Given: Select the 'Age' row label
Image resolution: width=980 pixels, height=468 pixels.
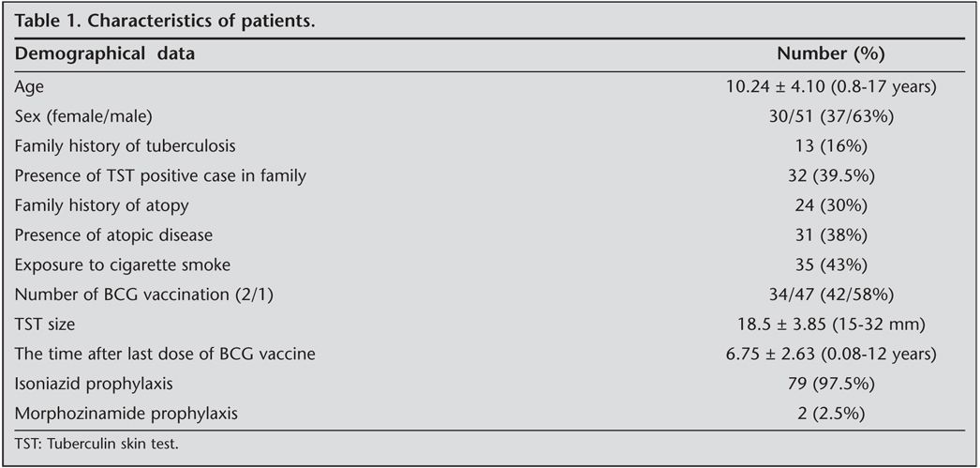Looking at the screenshot, I should click(x=29, y=85).
